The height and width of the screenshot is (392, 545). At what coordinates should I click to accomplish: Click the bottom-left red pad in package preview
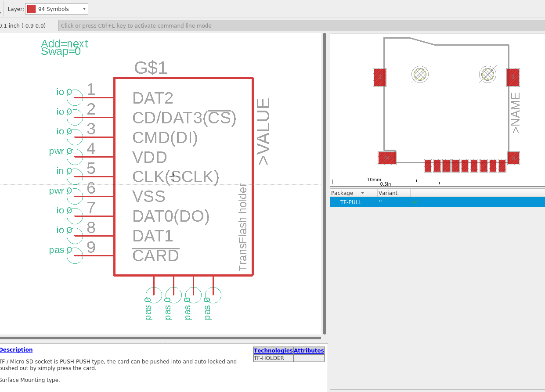click(387, 158)
